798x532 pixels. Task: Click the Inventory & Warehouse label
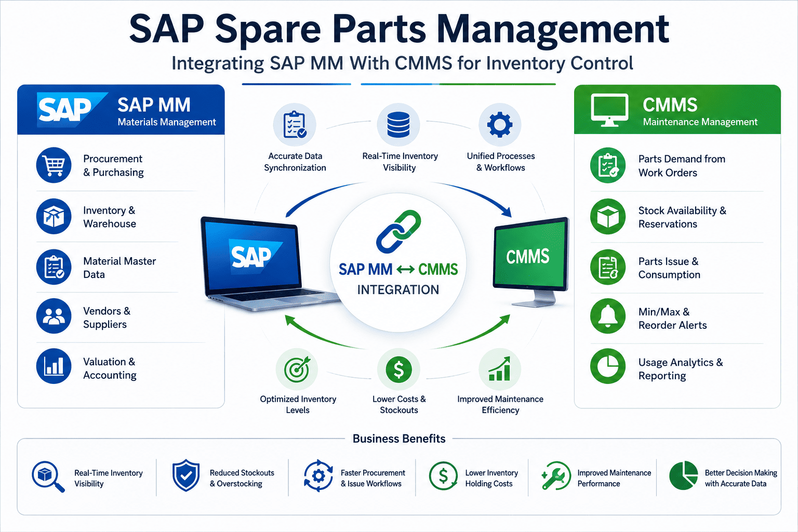[110, 217]
